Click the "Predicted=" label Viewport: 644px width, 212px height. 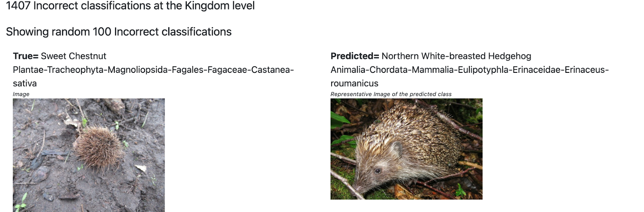pos(355,56)
